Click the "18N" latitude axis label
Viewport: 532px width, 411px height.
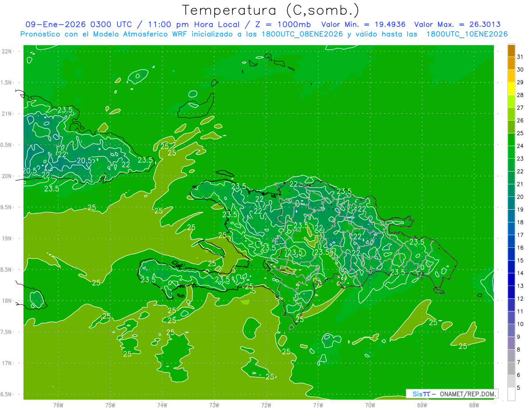(x=7, y=301)
